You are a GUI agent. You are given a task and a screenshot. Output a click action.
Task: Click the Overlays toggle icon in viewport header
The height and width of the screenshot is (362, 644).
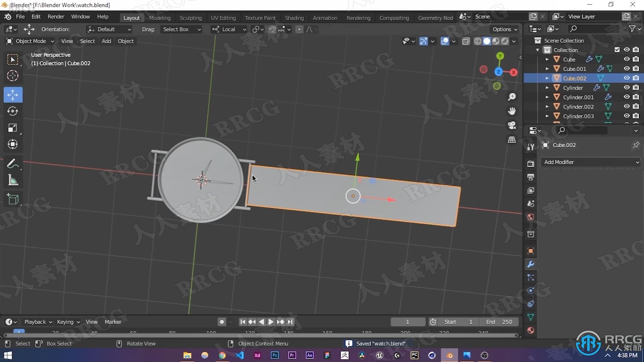(445, 41)
